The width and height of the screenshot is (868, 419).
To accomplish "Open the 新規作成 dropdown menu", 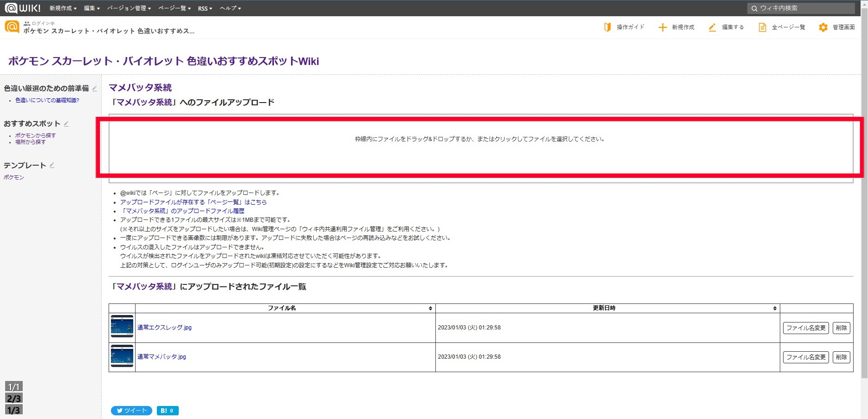I will (63, 8).
